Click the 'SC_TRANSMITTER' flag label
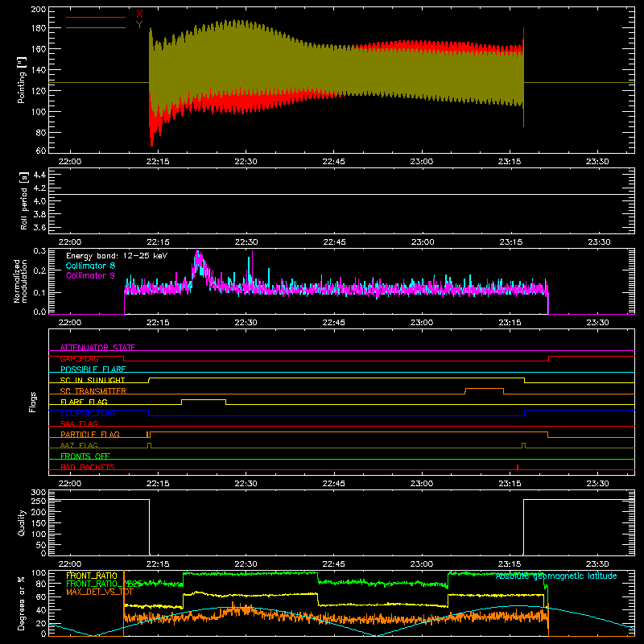Screen dimensions: 644x644 pyautogui.click(x=93, y=391)
